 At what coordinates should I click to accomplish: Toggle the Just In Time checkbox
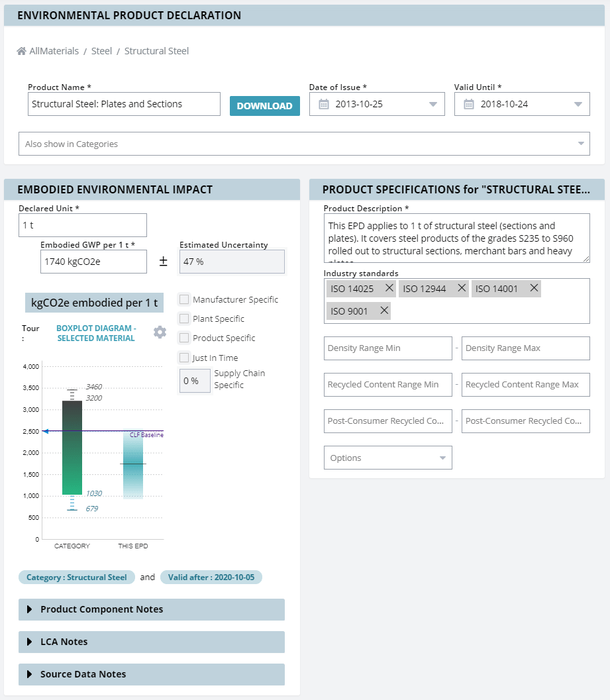coord(184,357)
